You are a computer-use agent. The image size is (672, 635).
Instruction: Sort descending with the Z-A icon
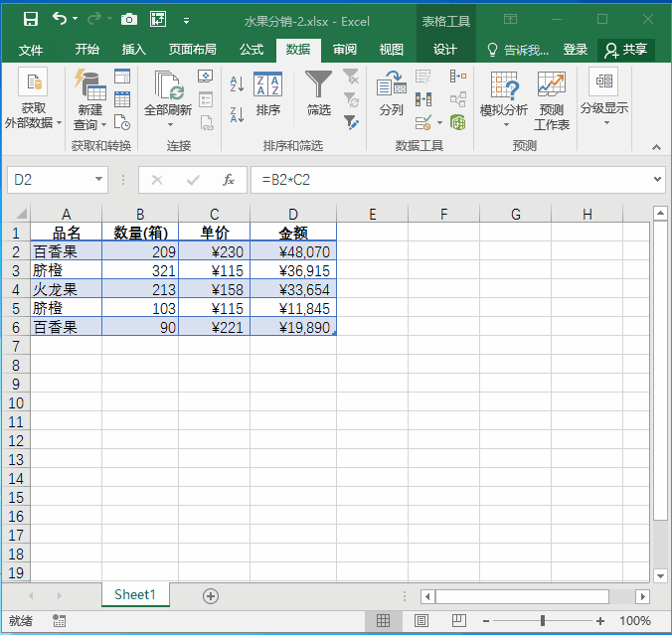coord(237,114)
